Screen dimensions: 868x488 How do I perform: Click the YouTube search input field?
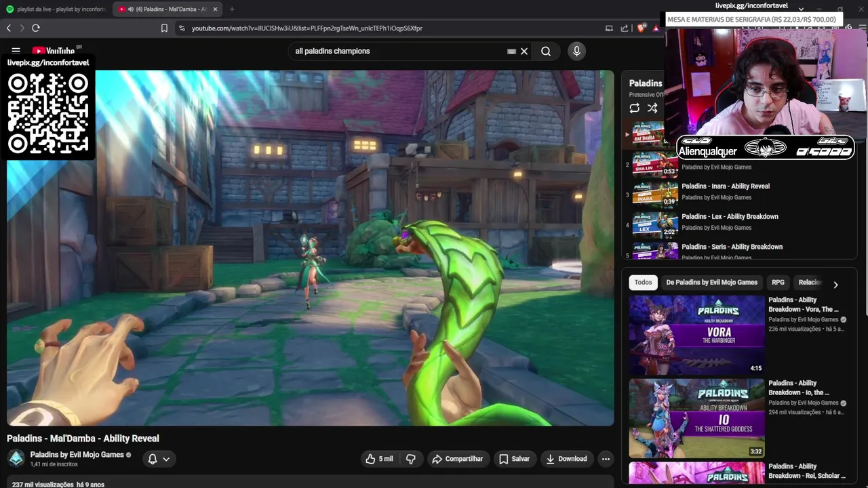coord(400,51)
